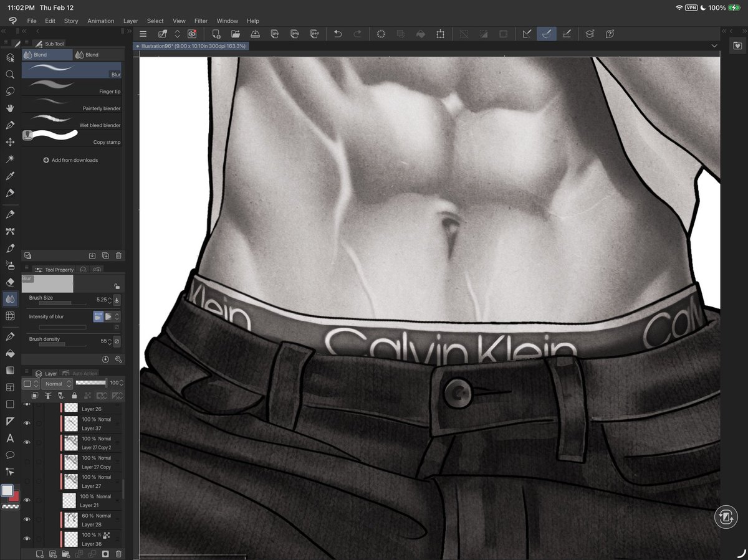
Task: Click the Scale/Rotate transform icon
Action: 441,34
